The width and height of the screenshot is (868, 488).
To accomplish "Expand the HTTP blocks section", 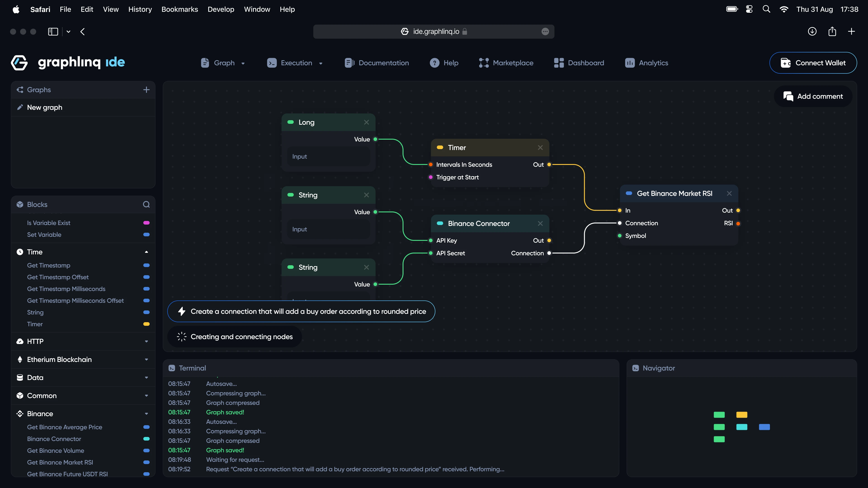I will click(146, 341).
